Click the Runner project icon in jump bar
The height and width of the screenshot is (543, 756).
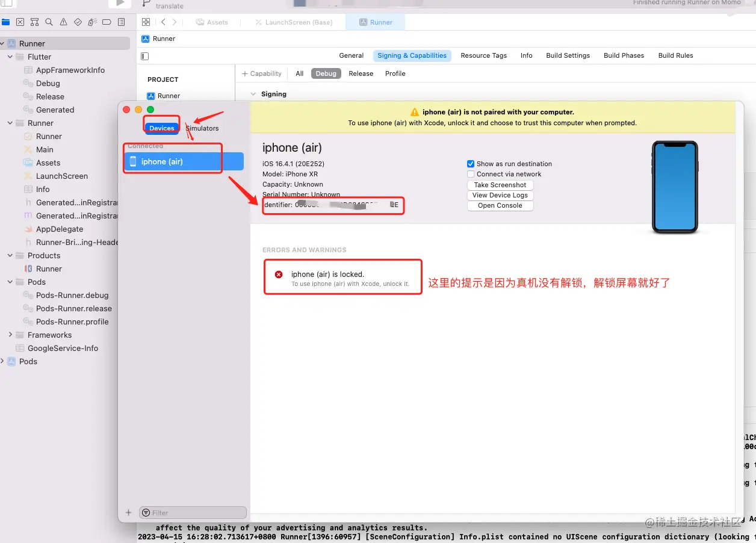coord(145,39)
